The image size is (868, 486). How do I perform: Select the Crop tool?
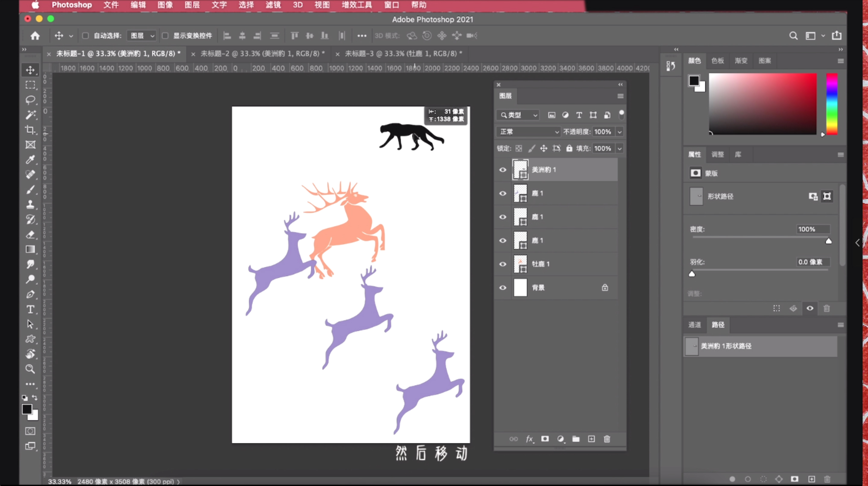(x=30, y=130)
